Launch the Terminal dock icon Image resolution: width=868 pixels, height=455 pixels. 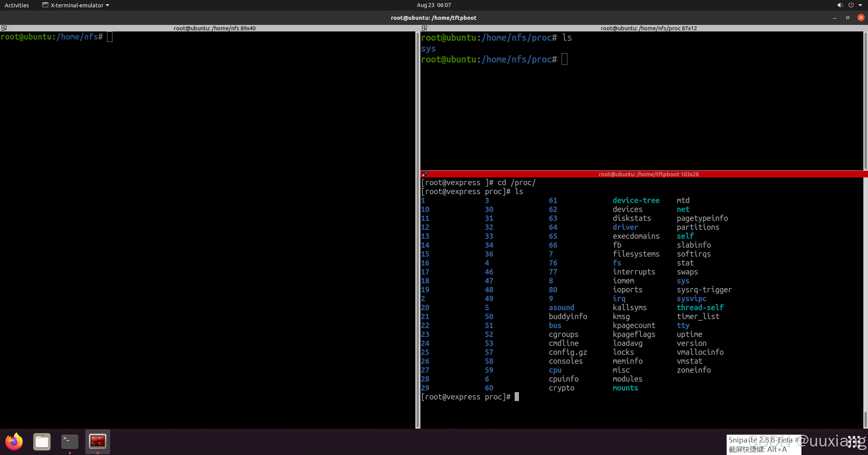70,441
